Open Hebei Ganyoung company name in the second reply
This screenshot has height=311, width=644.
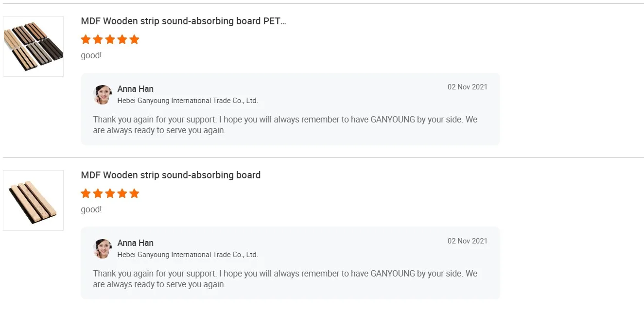pos(188,255)
